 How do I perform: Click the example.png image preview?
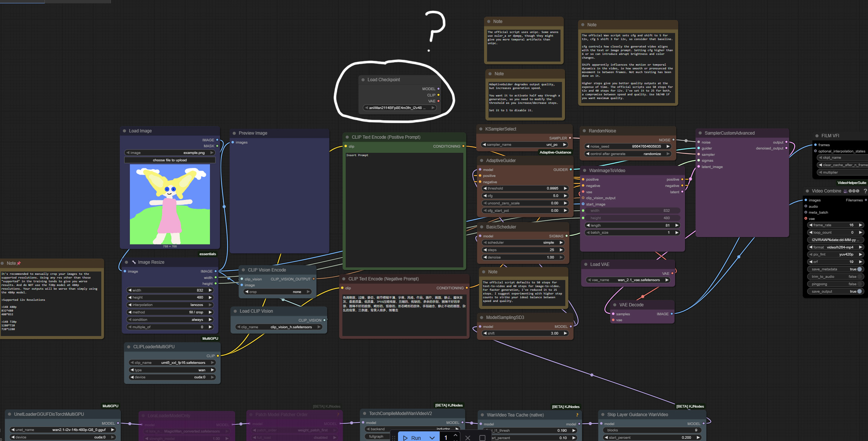170,204
